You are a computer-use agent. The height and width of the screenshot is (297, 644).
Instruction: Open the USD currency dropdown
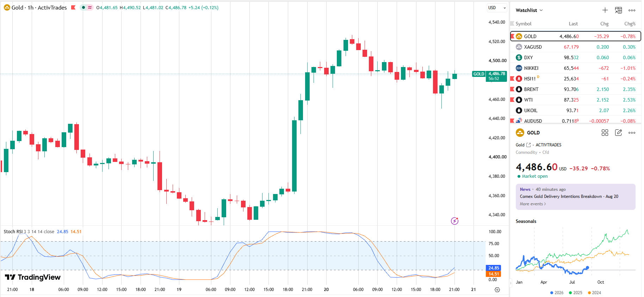pyautogui.click(x=497, y=8)
